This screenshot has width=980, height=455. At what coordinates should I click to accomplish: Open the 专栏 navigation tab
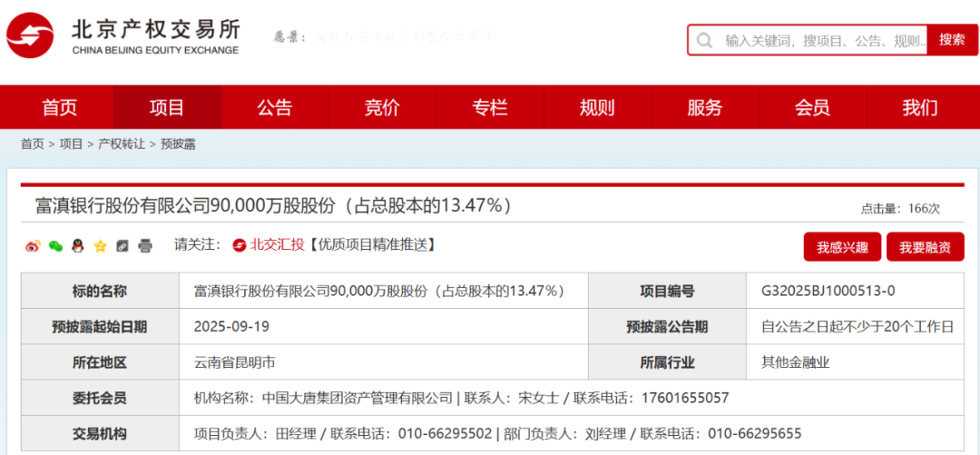point(490,108)
